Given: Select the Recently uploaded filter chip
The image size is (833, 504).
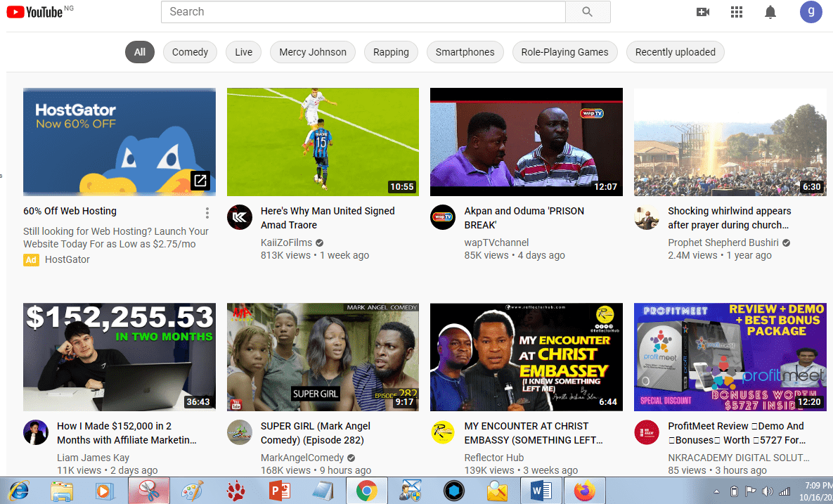Looking at the screenshot, I should 676,52.
